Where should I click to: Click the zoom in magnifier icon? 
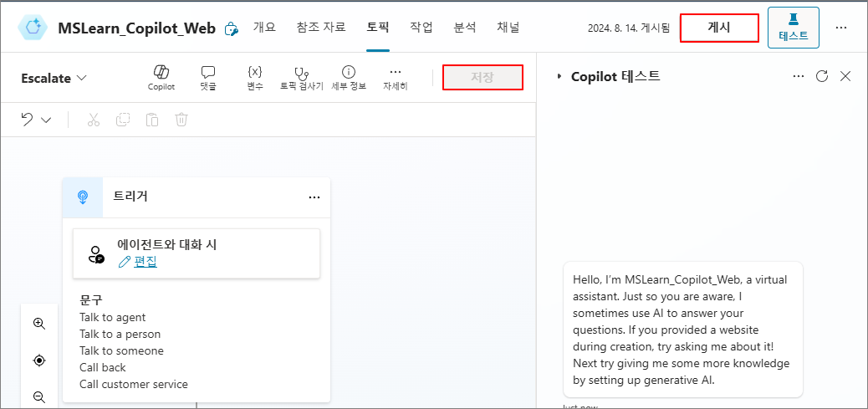coord(38,323)
